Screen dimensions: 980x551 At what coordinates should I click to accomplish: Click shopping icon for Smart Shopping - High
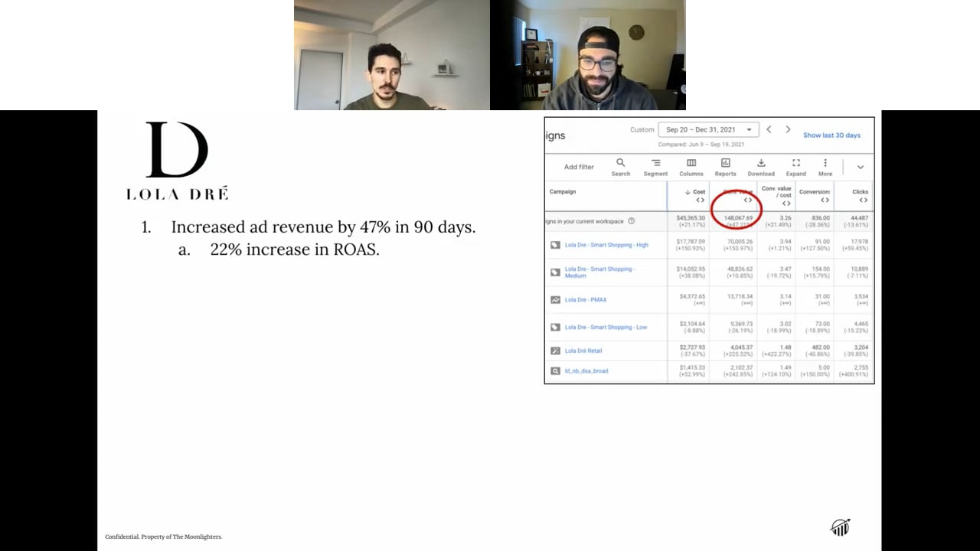click(x=555, y=245)
